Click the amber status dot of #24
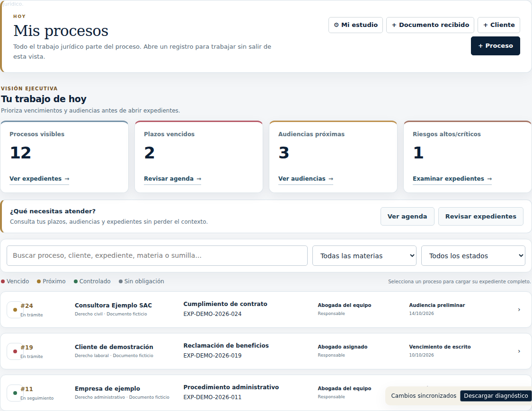 click(x=15, y=310)
